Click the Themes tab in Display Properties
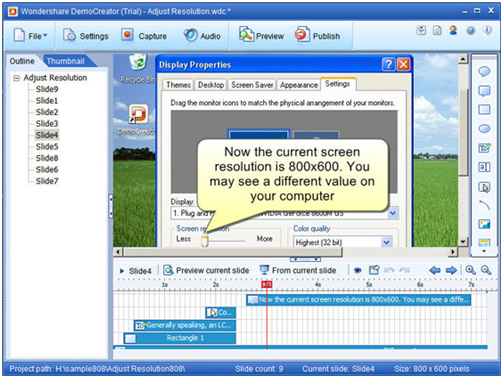Screen dimensions: 503x378 [178, 85]
